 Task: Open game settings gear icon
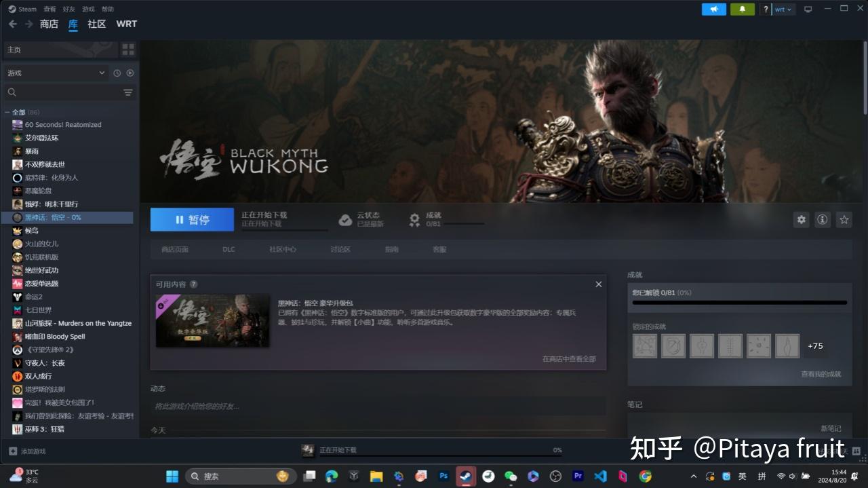(802, 219)
